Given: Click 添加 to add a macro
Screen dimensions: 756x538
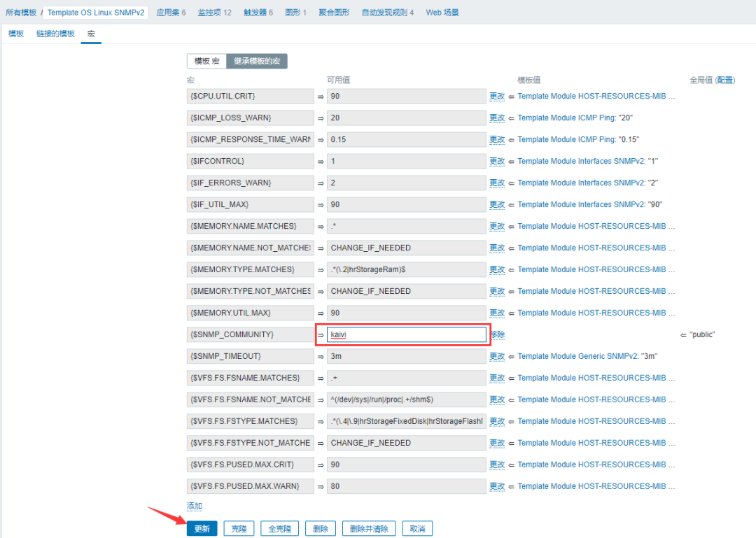Looking at the screenshot, I should [x=195, y=507].
